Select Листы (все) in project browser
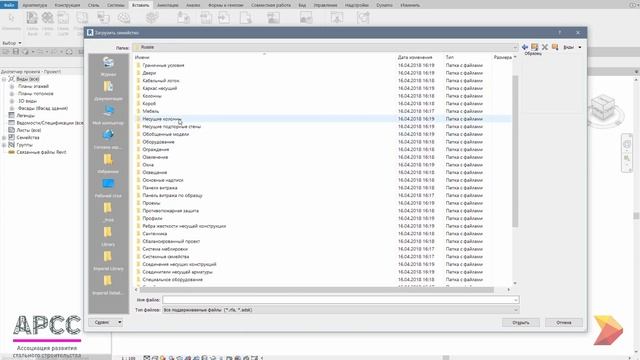 [x=29, y=130]
